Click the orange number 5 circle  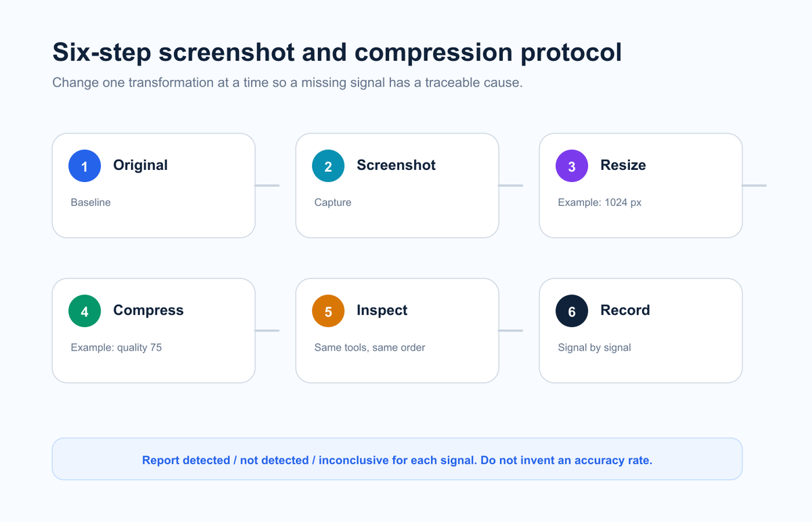tap(328, 311)
